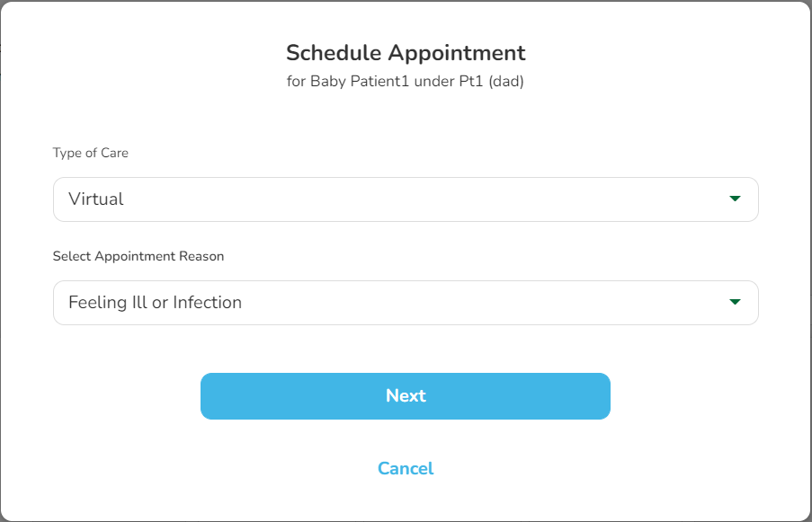
Task: Click the Schedule Appointment heading
Action: pos(406,52)
